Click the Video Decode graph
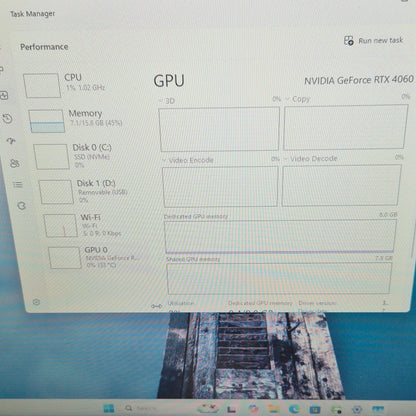The height and width of the screenshot is (416, 416). point(341,185)
